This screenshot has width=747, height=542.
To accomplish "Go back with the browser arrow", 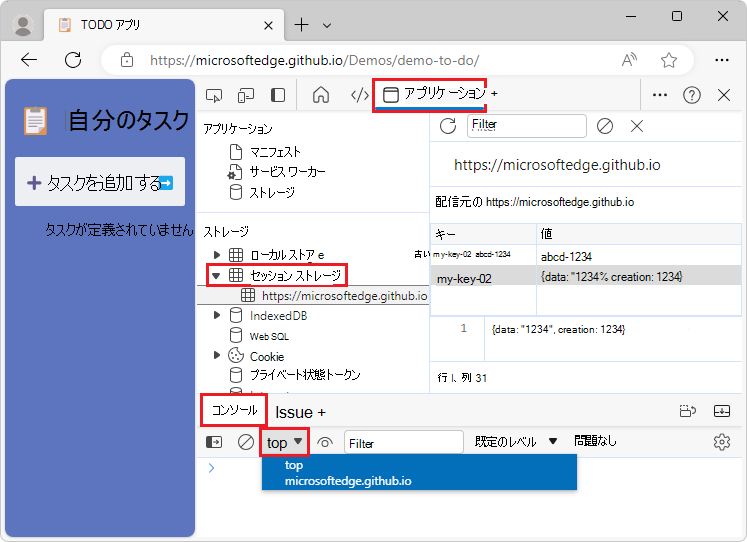I will 29,60.
